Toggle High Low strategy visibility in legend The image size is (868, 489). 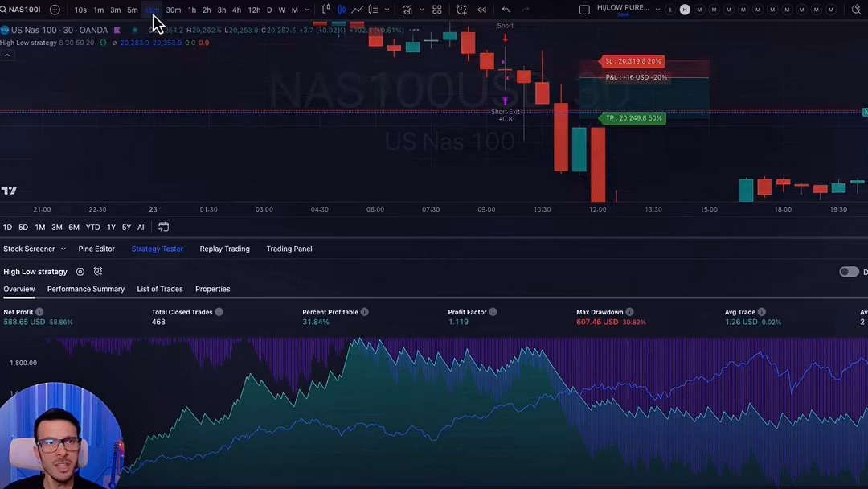pos(115,43)
